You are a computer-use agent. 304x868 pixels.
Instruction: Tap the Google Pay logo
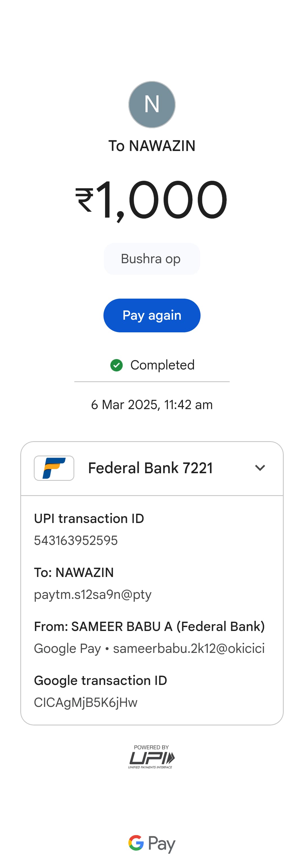click(x=152, y=844)
